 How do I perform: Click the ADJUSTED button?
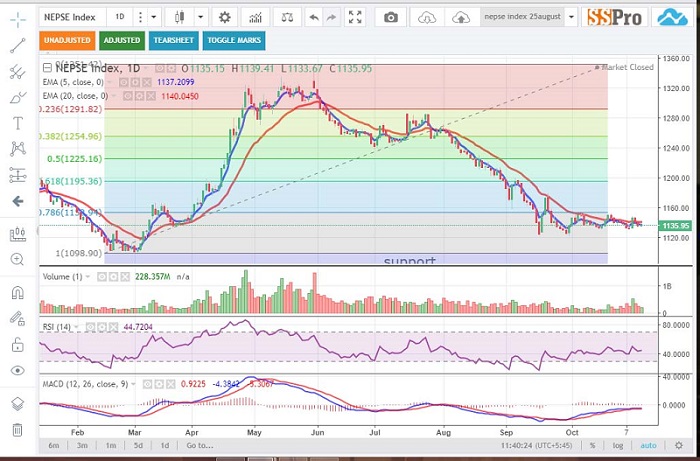coord(122,40)
